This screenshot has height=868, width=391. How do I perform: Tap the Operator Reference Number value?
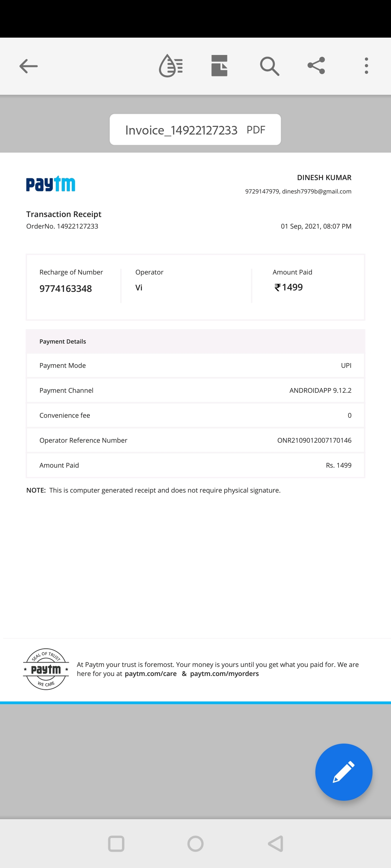(314, 441)
